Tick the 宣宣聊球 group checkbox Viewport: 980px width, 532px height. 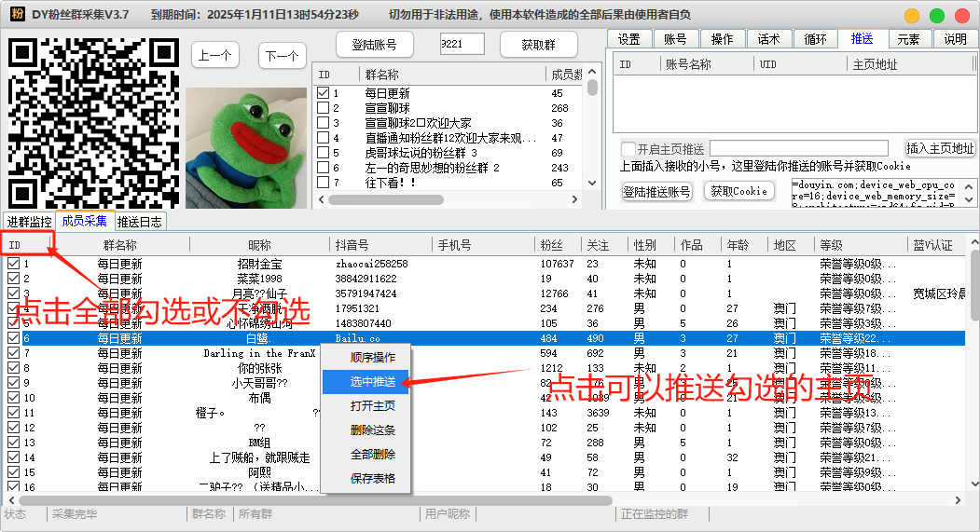tap(323, 108)
